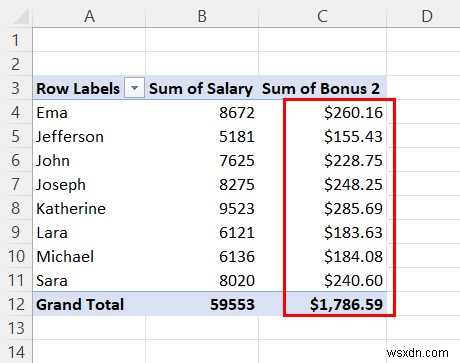The width and height of the screenshot is (460, 363).
Task: Select row 1 header
Action: 16,40
